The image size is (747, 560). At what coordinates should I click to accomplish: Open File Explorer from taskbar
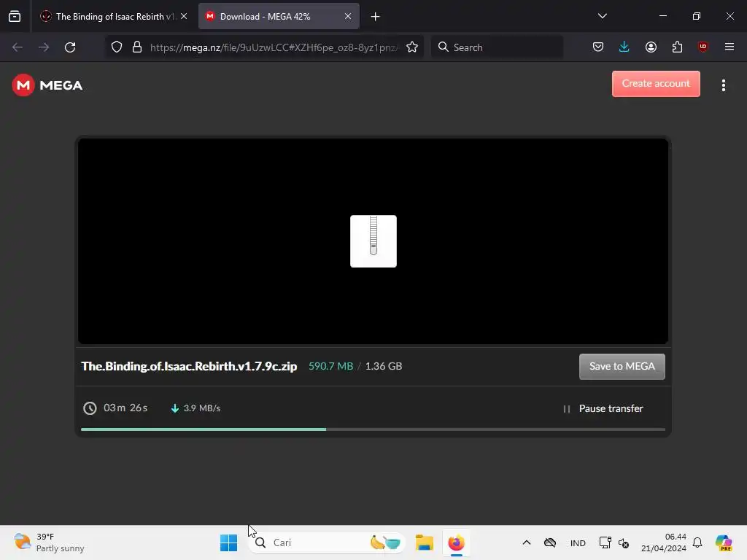pos(424,542)
